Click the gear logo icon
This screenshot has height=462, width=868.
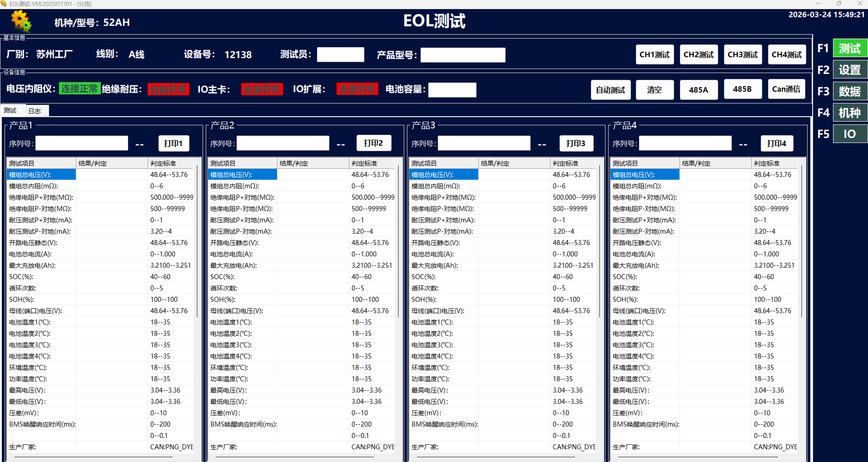pyautogui.click(x=21, y=21)
